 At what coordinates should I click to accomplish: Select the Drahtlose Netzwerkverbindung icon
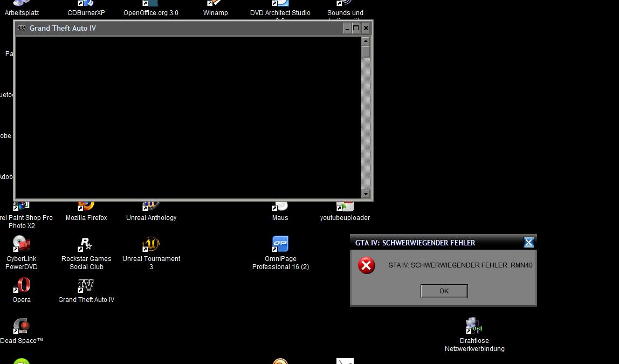[474, 335]
